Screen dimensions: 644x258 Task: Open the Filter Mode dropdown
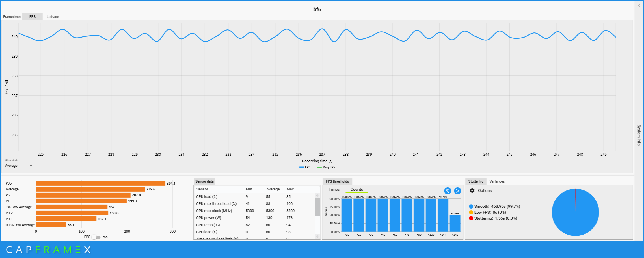pos(18,166)
